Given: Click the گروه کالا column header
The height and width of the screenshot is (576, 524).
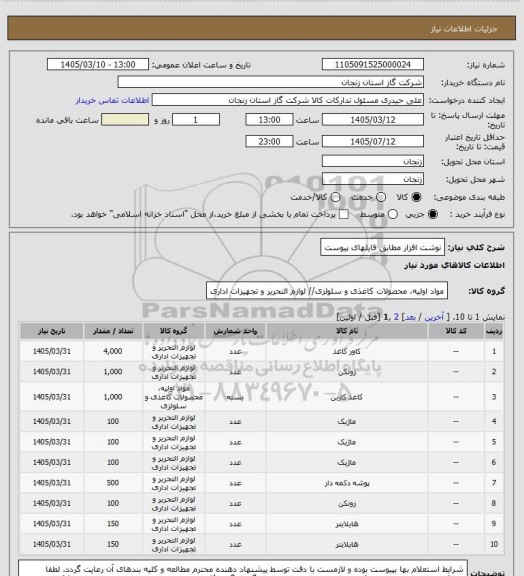Looking at the screenshot, I should tap(173, 331).
